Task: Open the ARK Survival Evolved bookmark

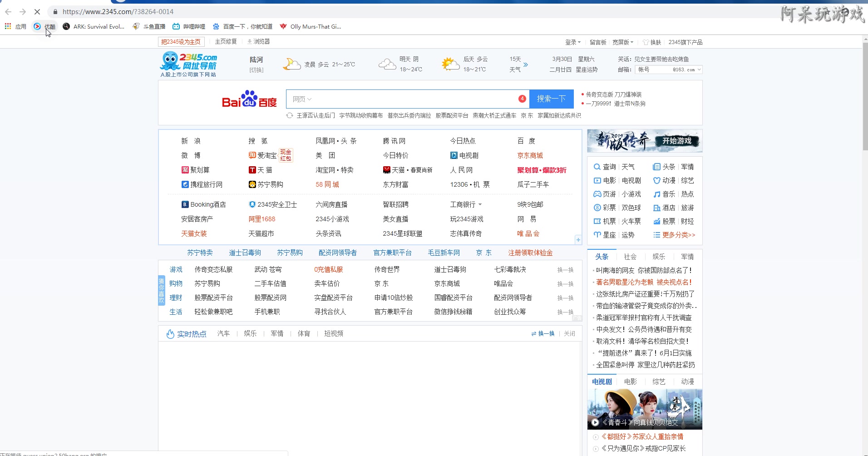Action: (94, 26)
